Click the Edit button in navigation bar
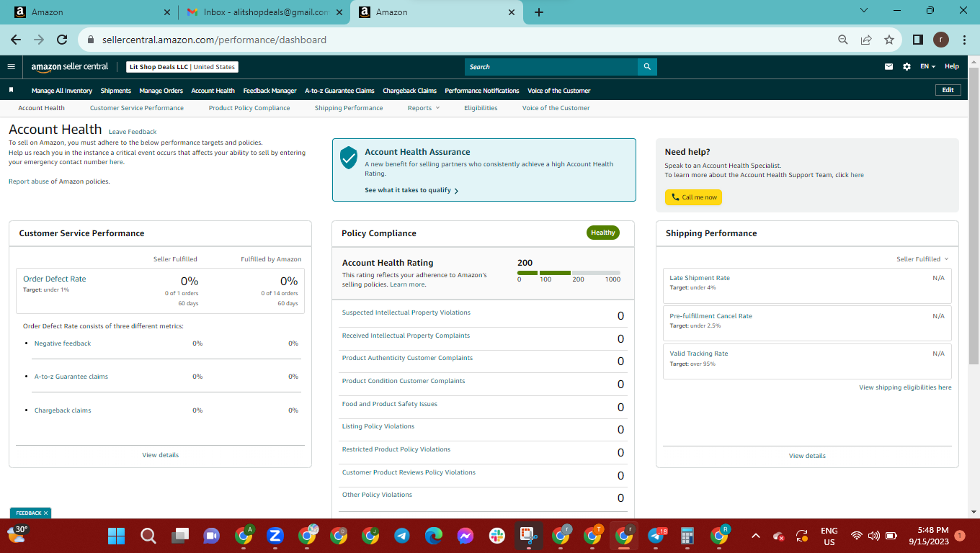The image size is (980, 553). [x=948, y=90]
